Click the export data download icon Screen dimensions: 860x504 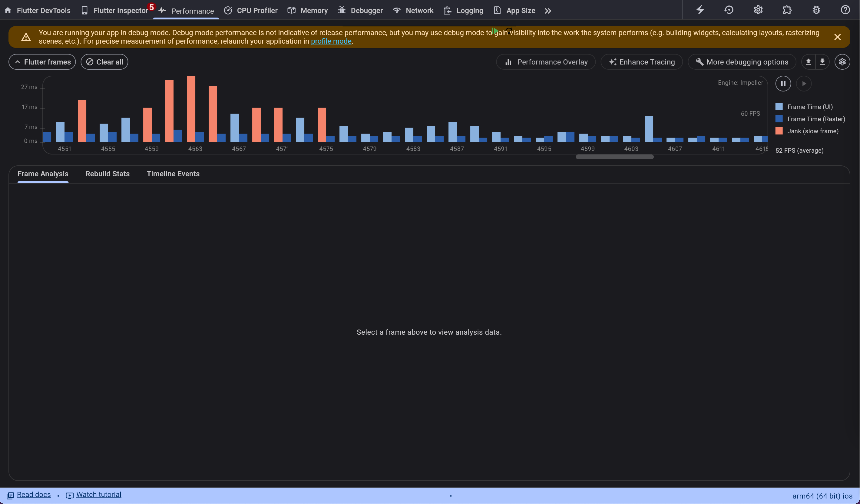click(x=822, y=62)
